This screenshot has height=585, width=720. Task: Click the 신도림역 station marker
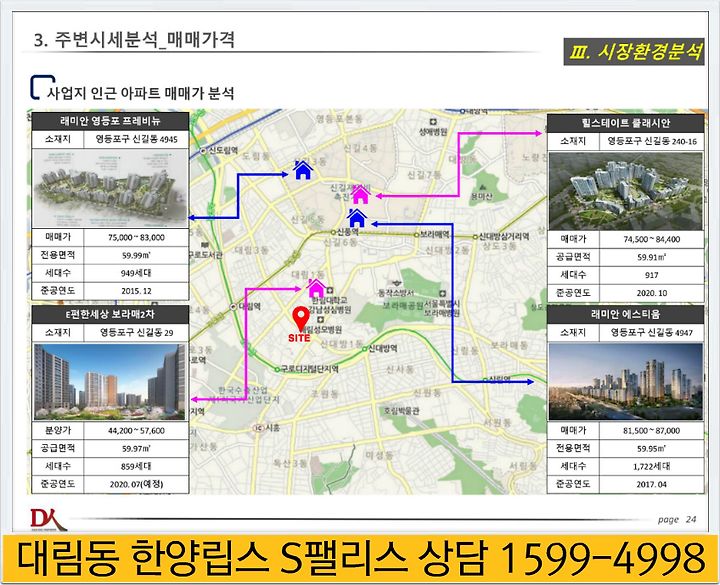[203, 151]
